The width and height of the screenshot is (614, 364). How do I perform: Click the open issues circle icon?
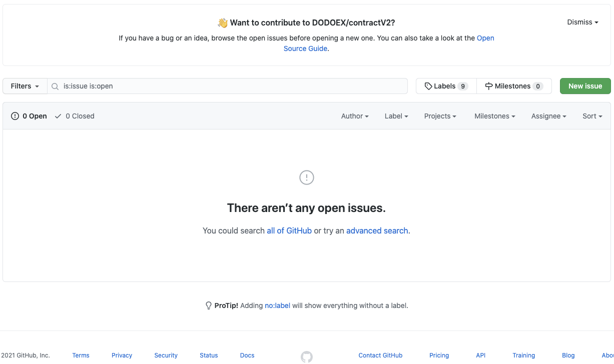tap(15, 116)
